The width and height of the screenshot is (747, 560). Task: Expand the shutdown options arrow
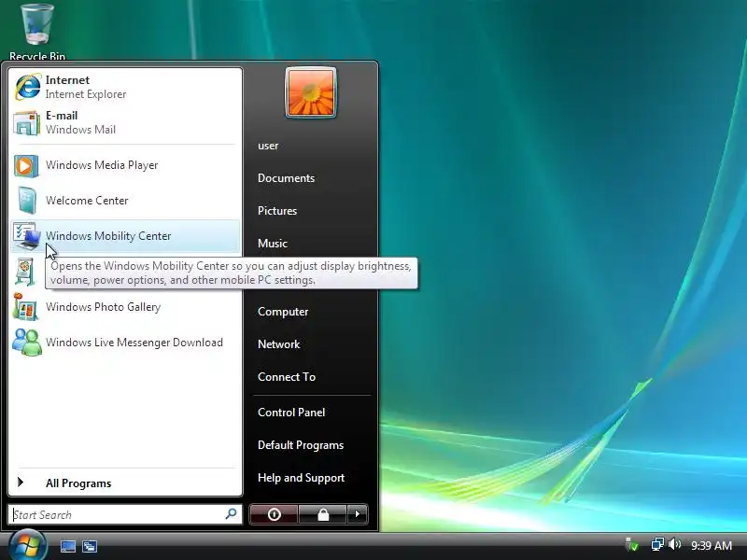point(358,514)
